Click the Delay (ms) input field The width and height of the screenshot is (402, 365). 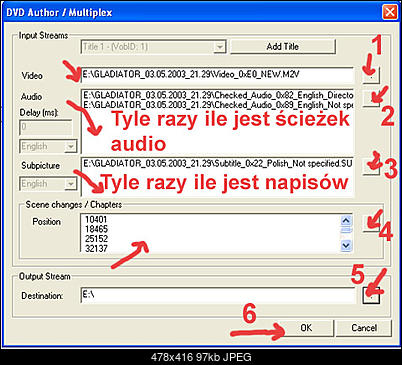point(46,127)
